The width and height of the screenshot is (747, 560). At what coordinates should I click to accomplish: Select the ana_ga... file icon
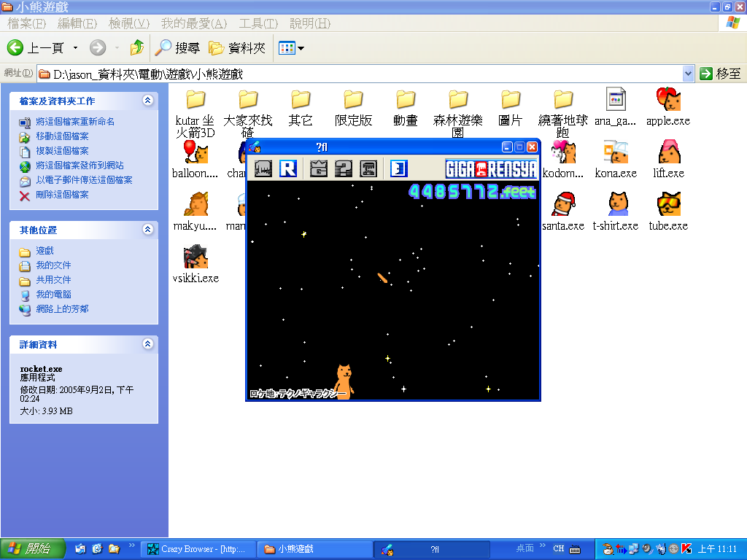click(616, 99)
